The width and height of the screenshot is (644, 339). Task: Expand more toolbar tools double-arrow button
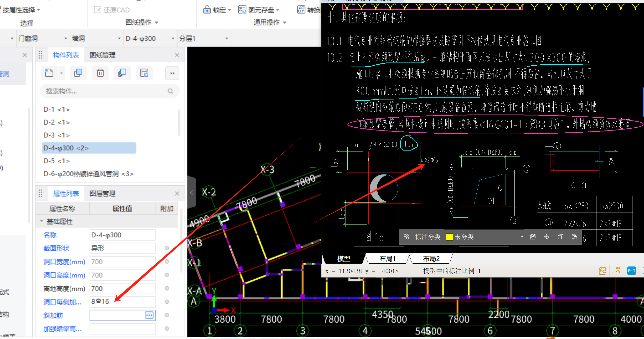(172, 73)
